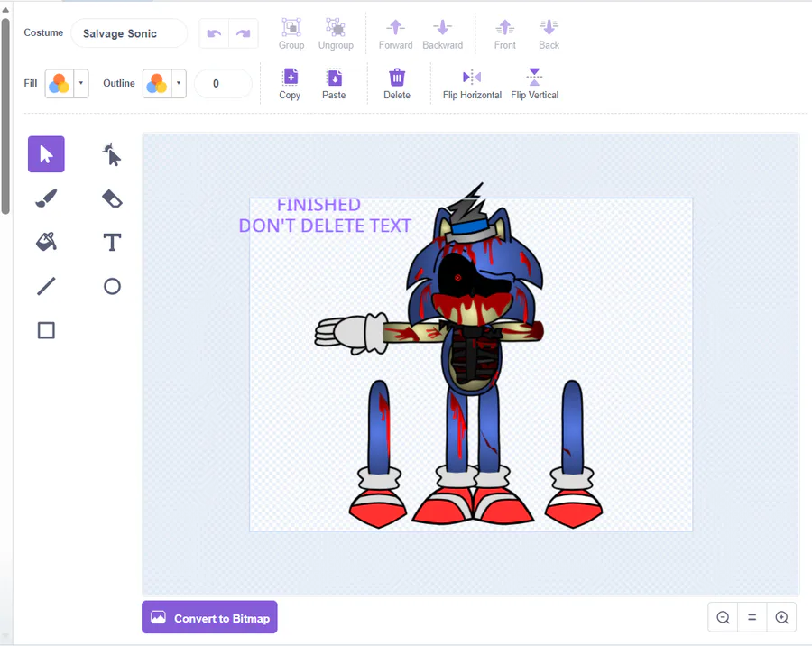Select the Fill bucket tool
The image size is (812, 646).
(46, 242)
